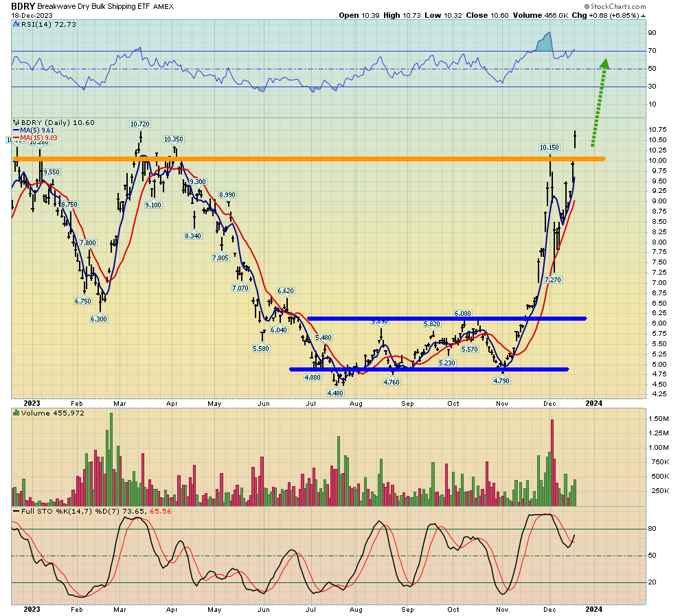The width and height of the screenshot is (680, 616).
Task: Click the 4.480 yearly low label
Action: [335, 393]
